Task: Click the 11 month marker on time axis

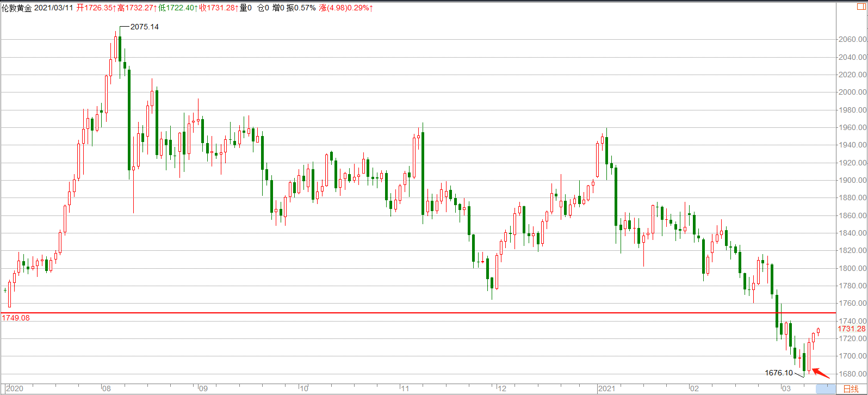Action: (405, 388)
